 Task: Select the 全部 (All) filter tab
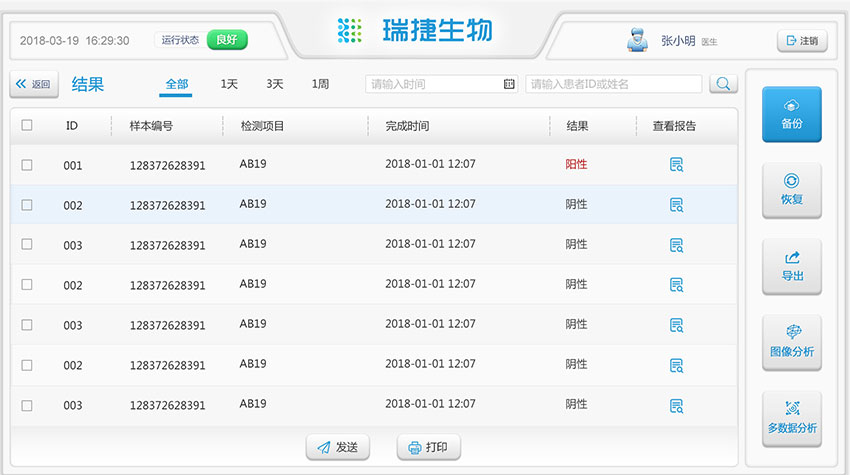point(177,84)
